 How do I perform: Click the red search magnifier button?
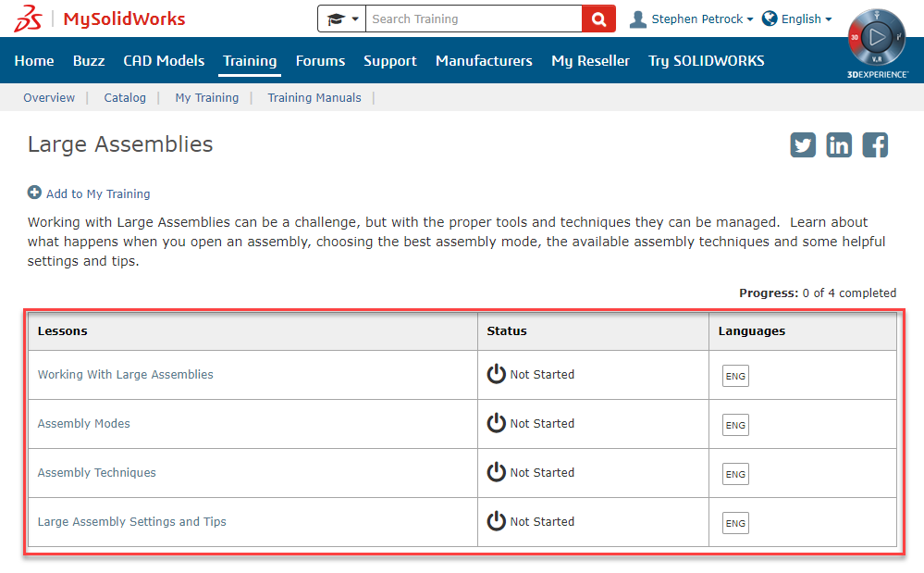(x=598, y=19)
